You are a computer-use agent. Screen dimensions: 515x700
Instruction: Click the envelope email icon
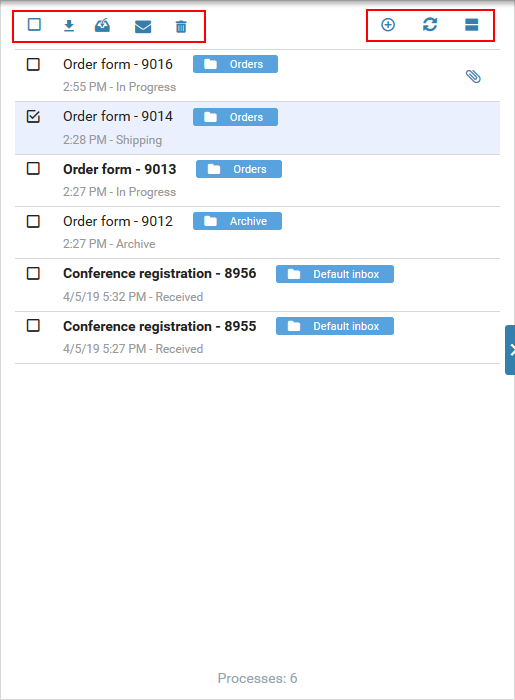click(x=143, y=27)
